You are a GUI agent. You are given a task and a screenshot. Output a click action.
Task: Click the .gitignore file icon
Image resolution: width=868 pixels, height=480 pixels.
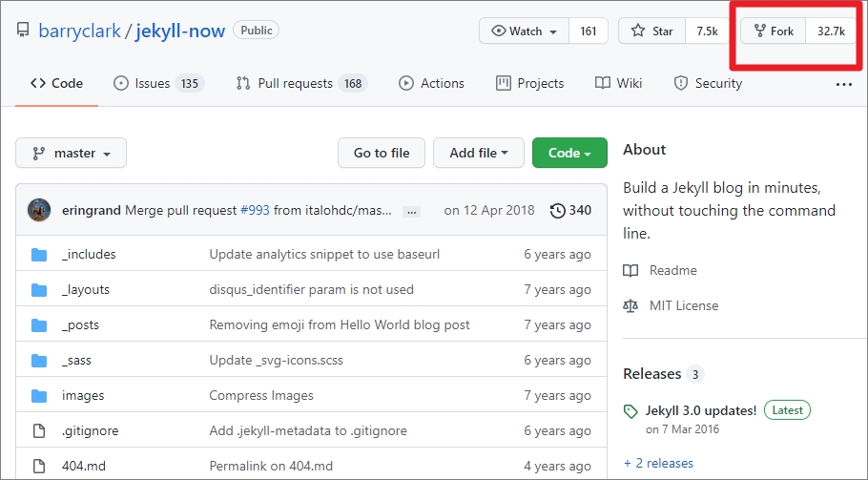tap(39, 430)
